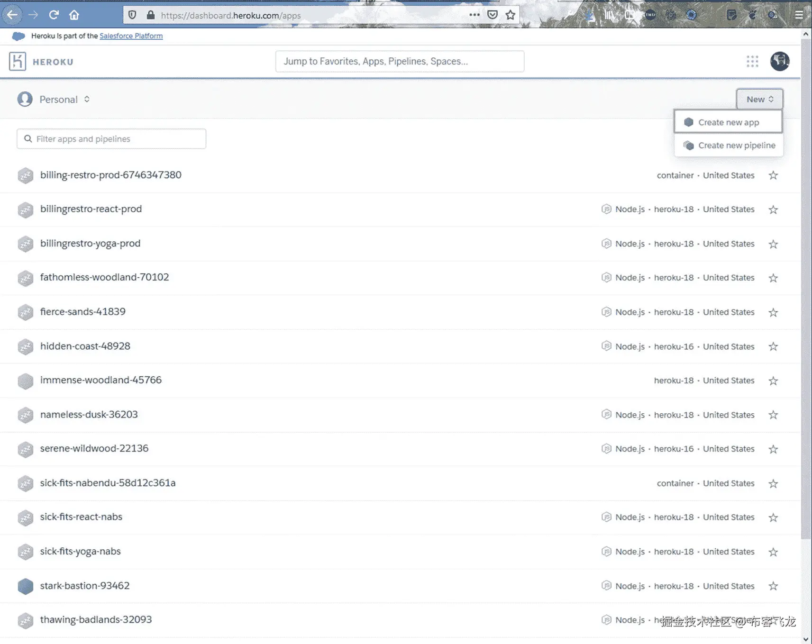The width and height of the screenshot is (812, 644).
Task: Click the scrollbar down arrow
Action: coord(805,639)
